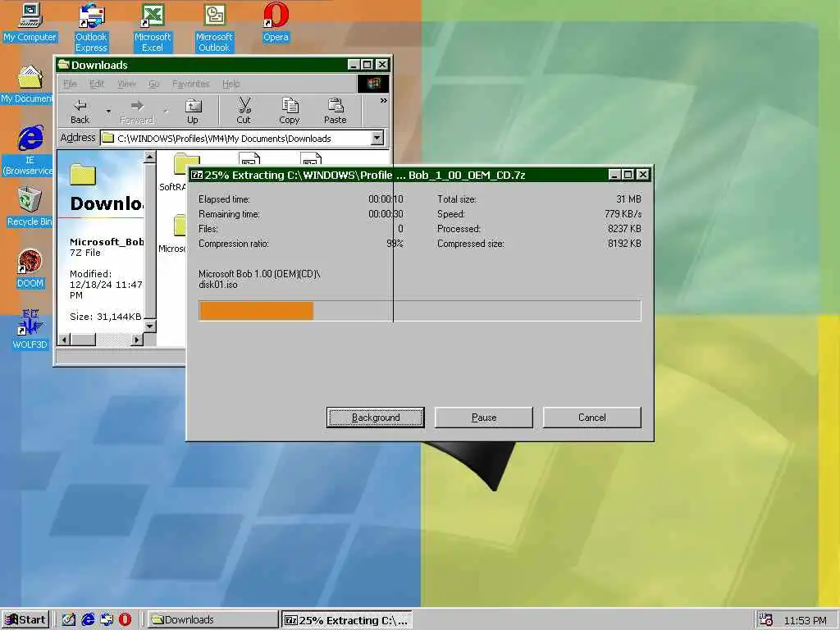Click the Paste toolbar icon
The height and width of the screenshot is (630, 840).
click(336, 112)
